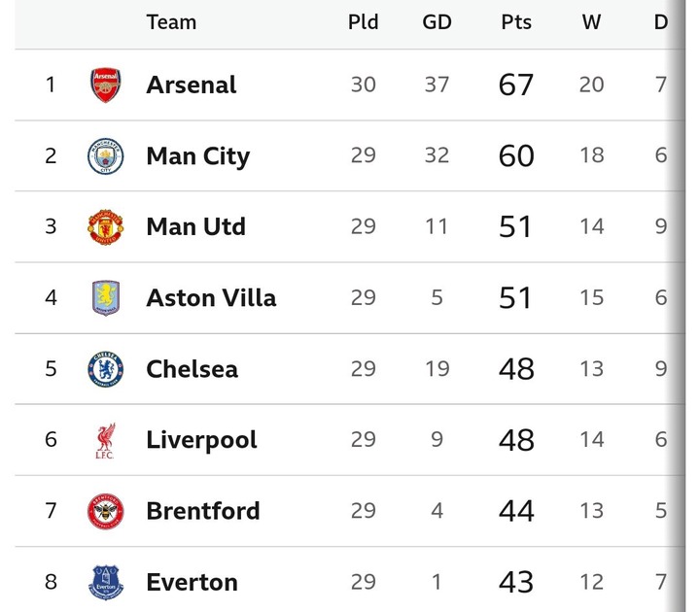Select the Man Utd crest icon
The image size is (700, 612).
coord(106,226)
